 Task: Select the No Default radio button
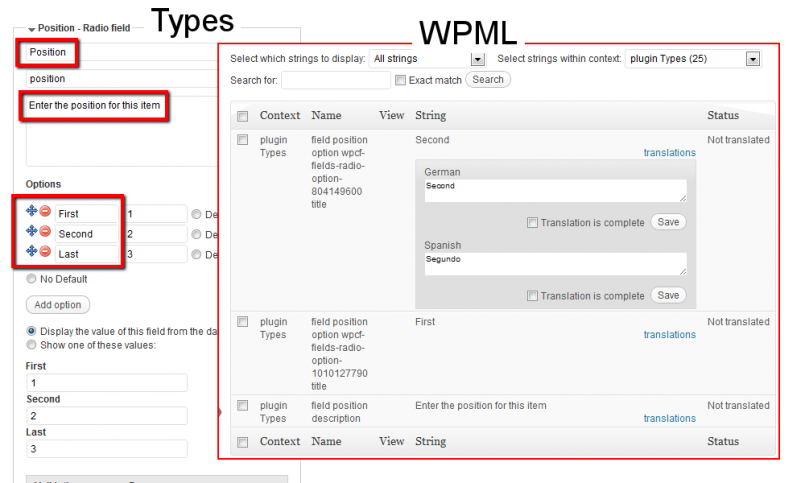click(x=31, y=279)
